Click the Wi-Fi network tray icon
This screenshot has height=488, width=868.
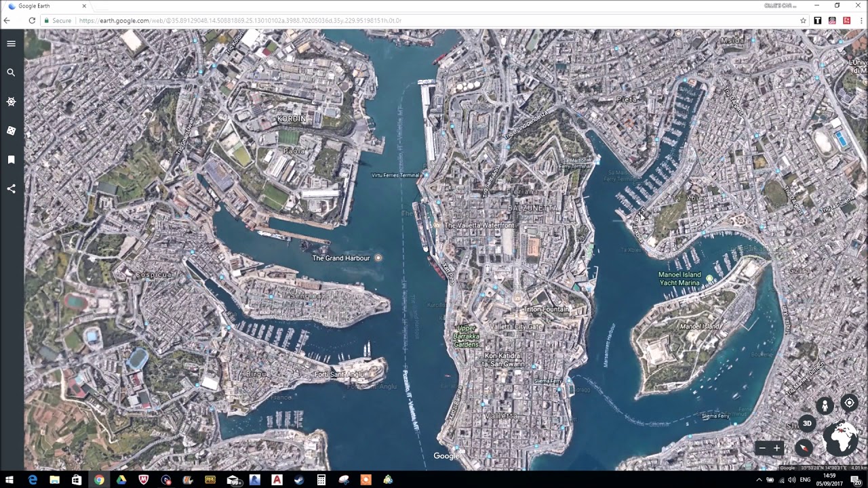(781, 480)
